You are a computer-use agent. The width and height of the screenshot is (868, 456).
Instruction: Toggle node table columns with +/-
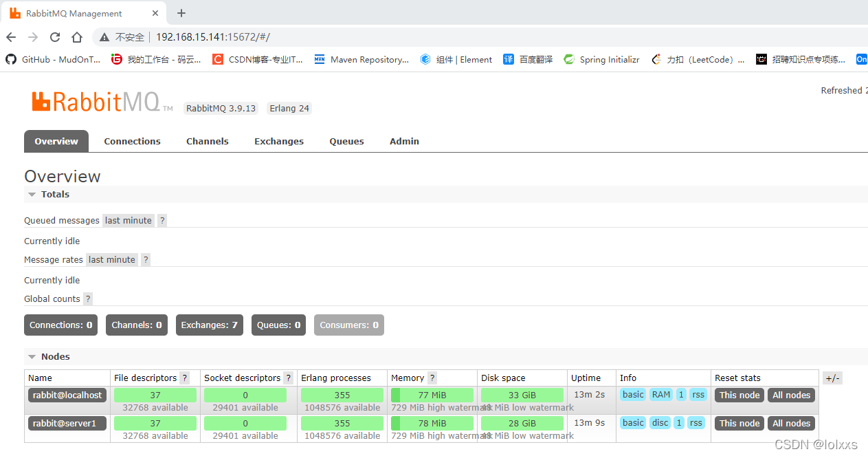coord(832,378)
